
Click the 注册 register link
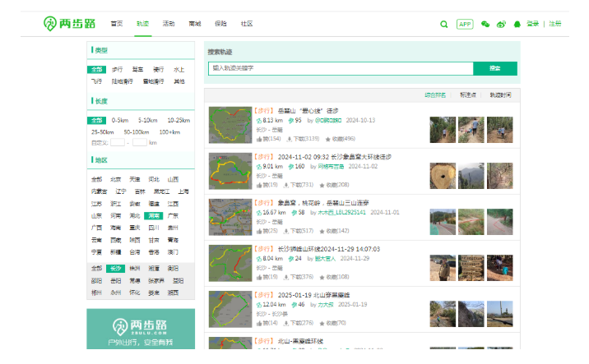[x=554, y=24]
